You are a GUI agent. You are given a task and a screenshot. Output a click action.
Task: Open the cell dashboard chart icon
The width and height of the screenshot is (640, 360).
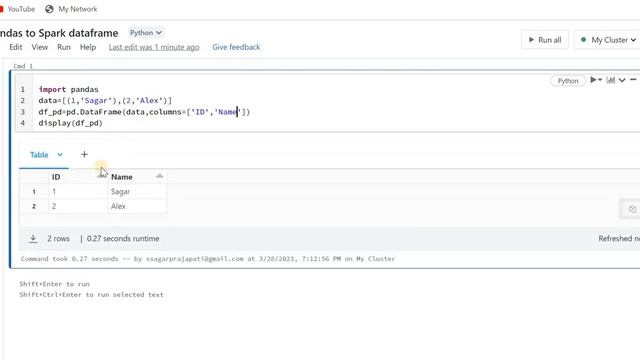611,80
